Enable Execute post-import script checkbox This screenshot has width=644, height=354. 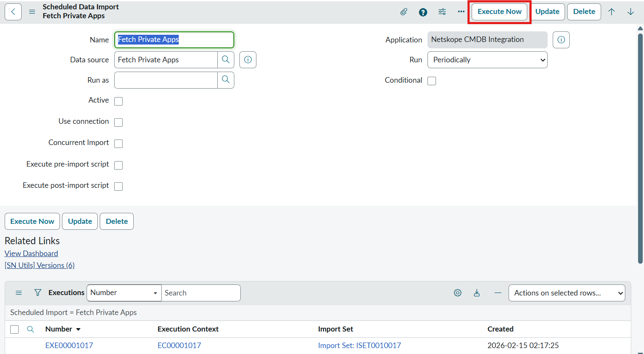pos(118,187)
